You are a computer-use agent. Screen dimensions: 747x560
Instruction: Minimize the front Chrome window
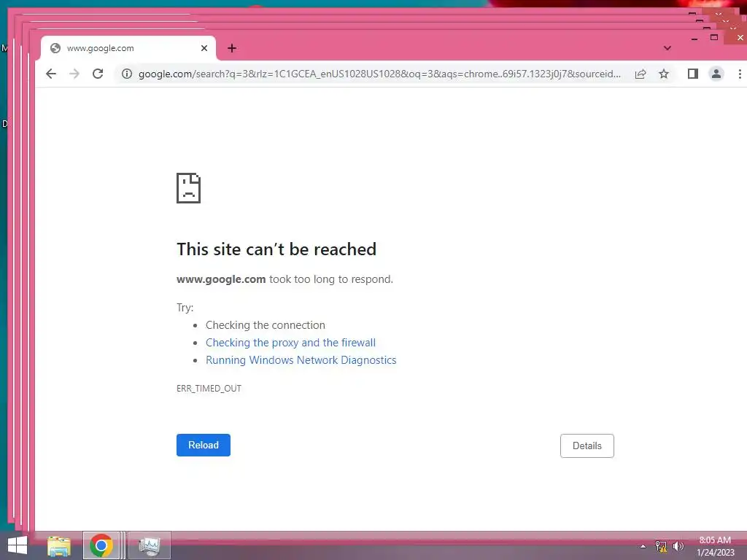pyautogui.click(x=694, y=38)
